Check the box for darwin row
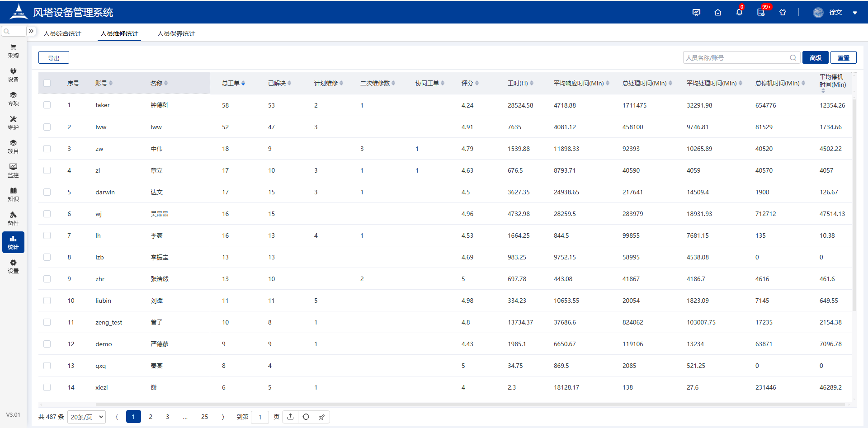 tap(47, 192)
